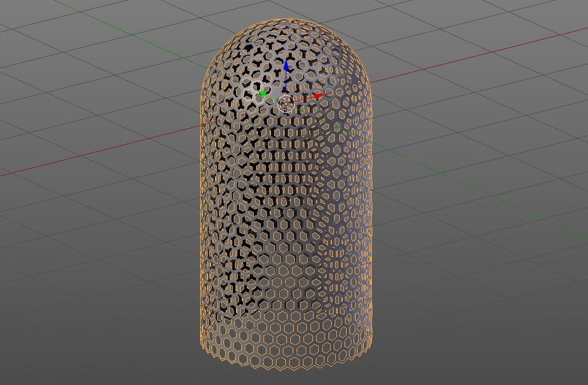Click the red X-axis manipulator arrow
The height and width of the screenshot is (385, 588).
point(318,96)
